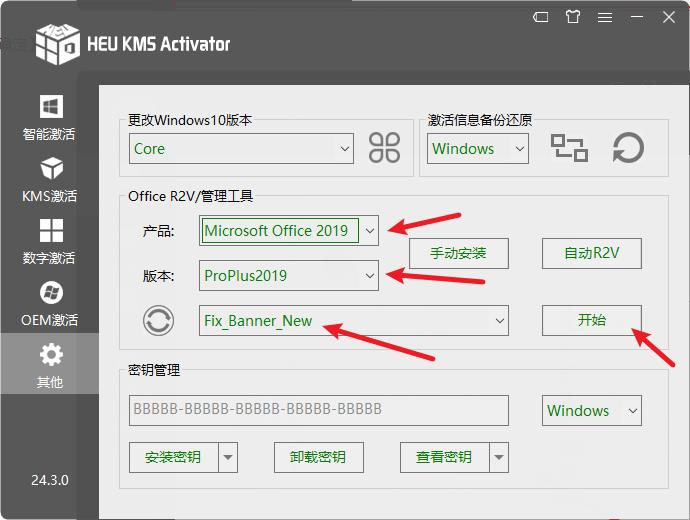Viewport: 690px width, 520px height.
Task: Expand the Fix_Banner_New tool dropdown
Action: [500, 321]
